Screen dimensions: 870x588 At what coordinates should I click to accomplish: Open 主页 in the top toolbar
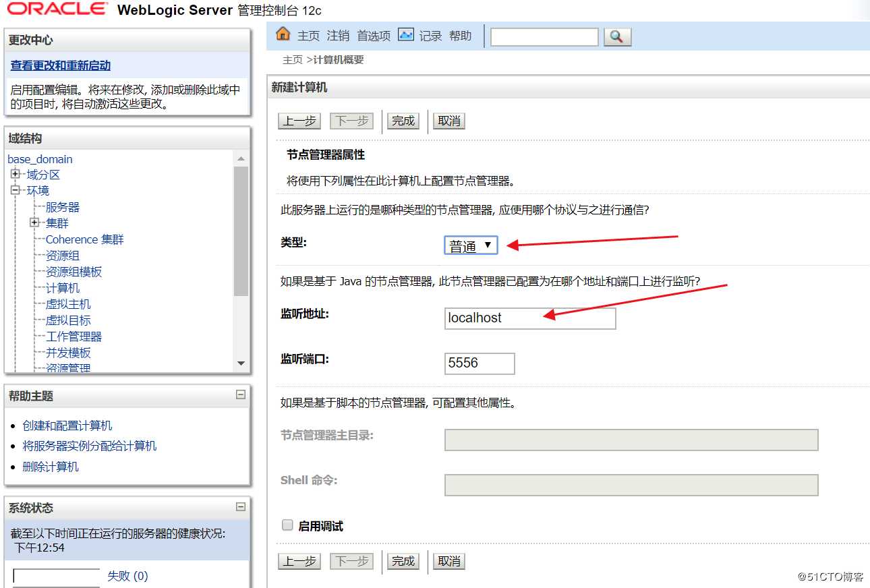tap(308, 36)
